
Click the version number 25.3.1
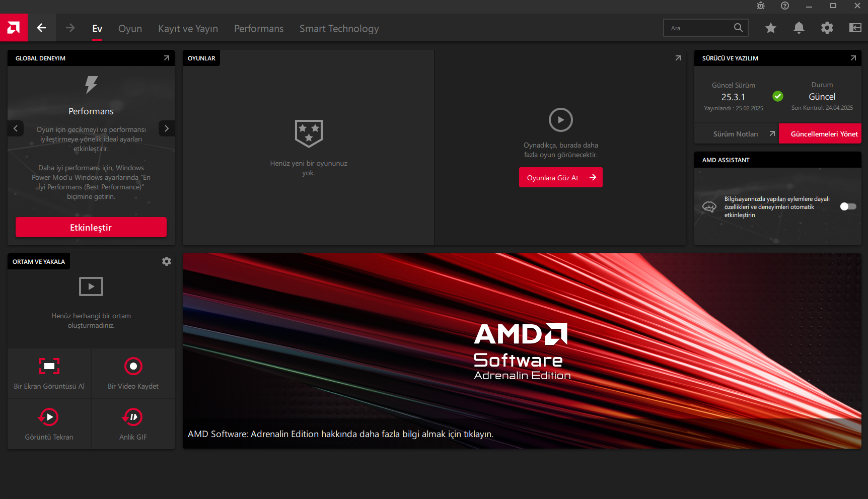pyautogui.click(x=733, y=97)
